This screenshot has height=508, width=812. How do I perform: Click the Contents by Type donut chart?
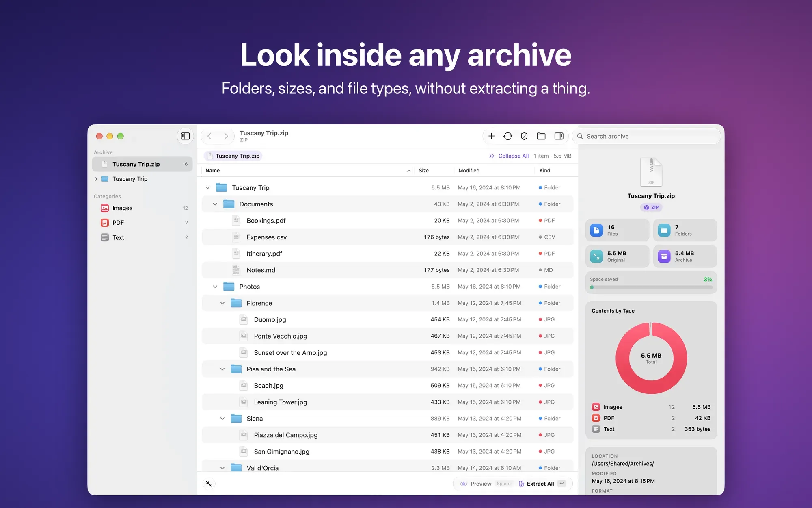click(x=651, y=358)
